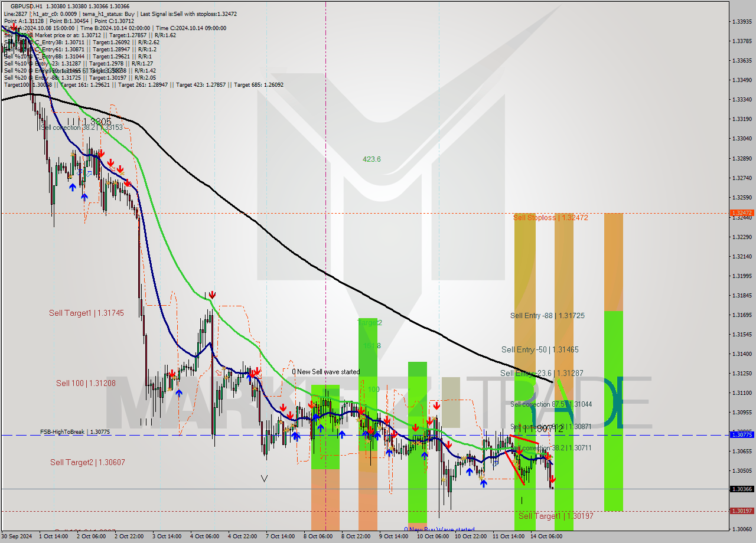756x543 pixels.
Task: Click the 'Sell Target1 | 1.30197' label
Action: [x=556, y=516]
